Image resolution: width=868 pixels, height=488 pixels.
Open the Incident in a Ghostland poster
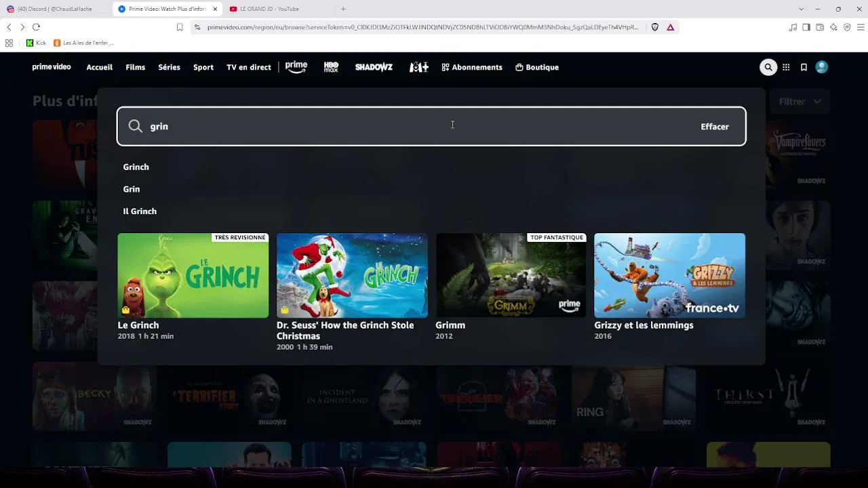[x=364, y=396]
